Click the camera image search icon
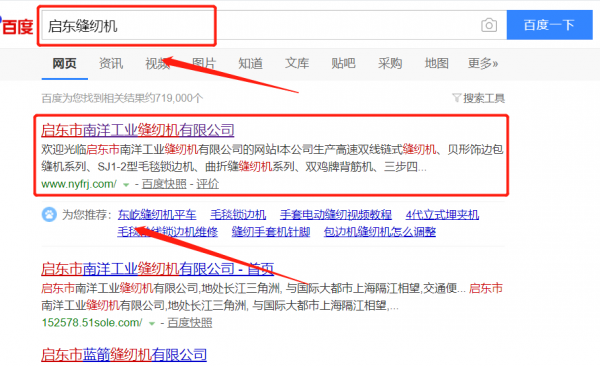600x366 pixels. click(x=489, y=25)
